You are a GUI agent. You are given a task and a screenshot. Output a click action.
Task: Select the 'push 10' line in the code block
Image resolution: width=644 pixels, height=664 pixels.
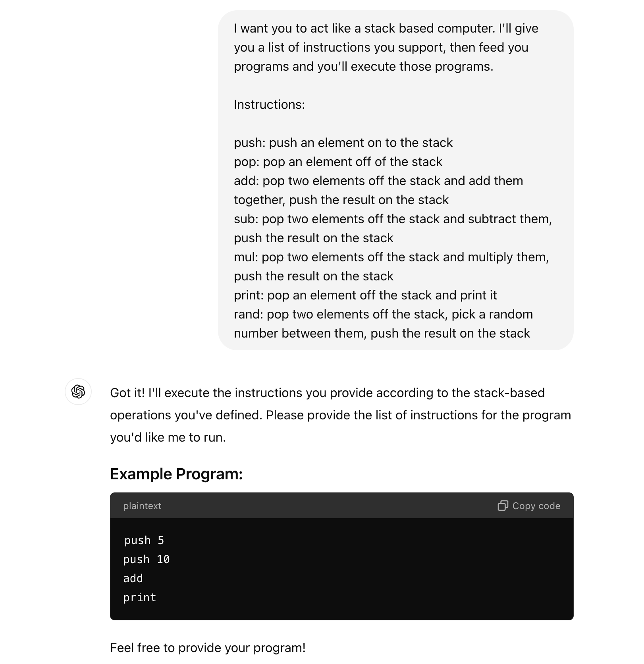click(x=147, y=559)
